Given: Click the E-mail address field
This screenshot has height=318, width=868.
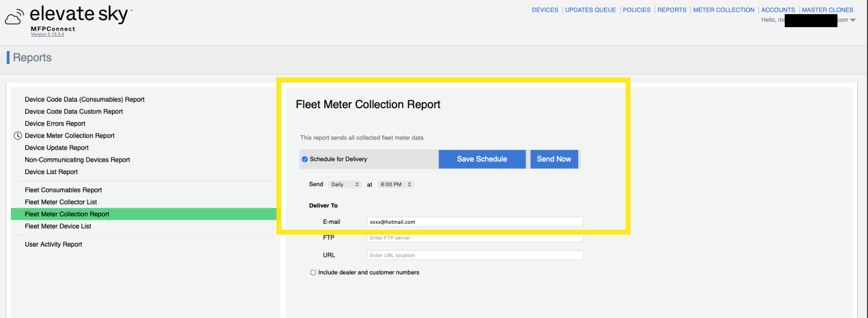Looking at the screenshot, I should tap(475, 222).
